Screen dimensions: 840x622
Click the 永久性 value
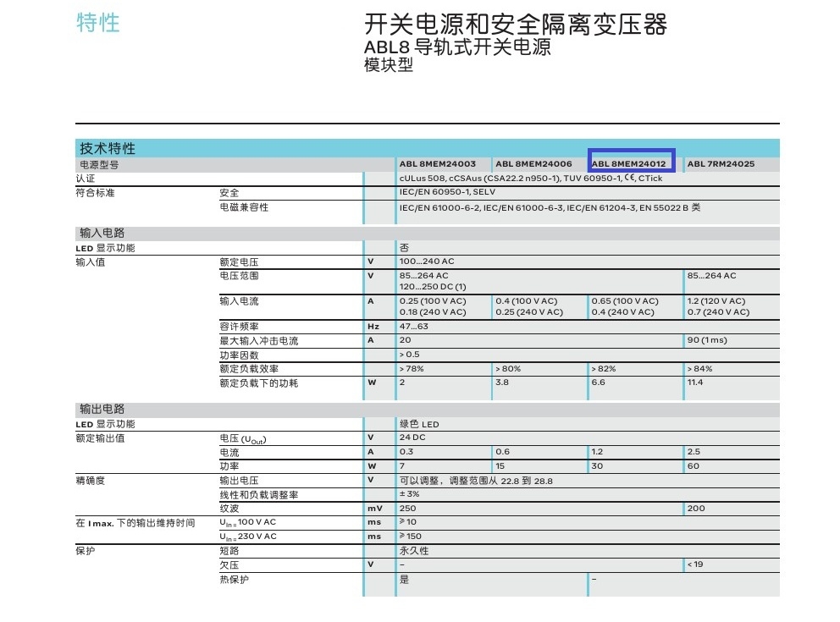tap(413, 551)
